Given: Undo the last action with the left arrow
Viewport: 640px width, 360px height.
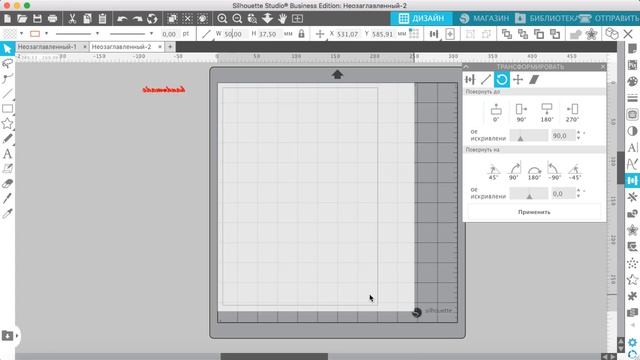Looking at the screenshot, I should [x=122, y=19].
